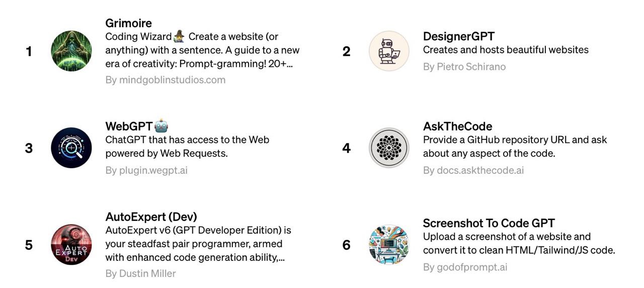Select the AskTheCode title
This screenshot has height=288, width=644.
pyautogui.click(x=457, y=126)
